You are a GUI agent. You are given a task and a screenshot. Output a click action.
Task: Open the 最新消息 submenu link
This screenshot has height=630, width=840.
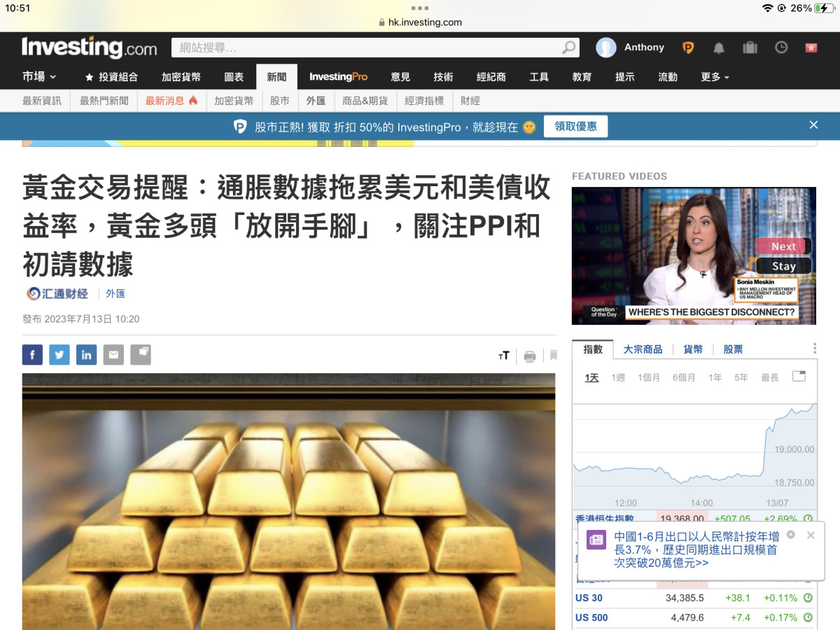(172, 101)
